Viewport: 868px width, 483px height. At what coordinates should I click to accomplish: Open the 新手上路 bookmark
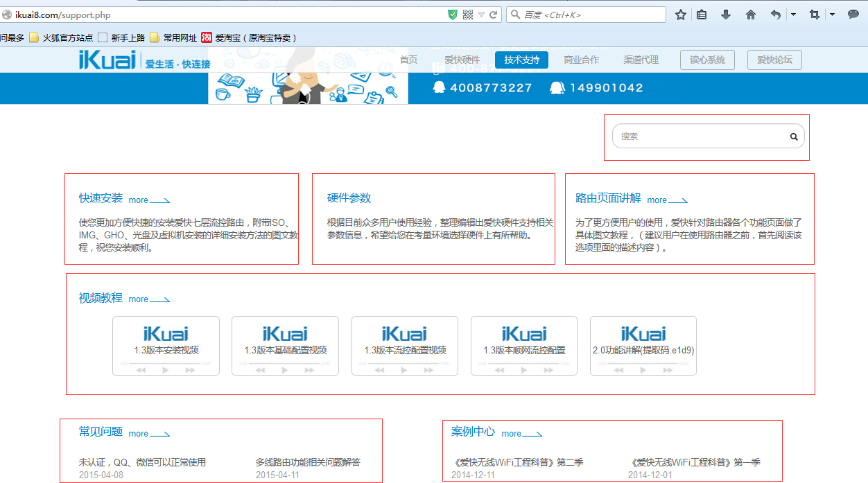[121, 37]
